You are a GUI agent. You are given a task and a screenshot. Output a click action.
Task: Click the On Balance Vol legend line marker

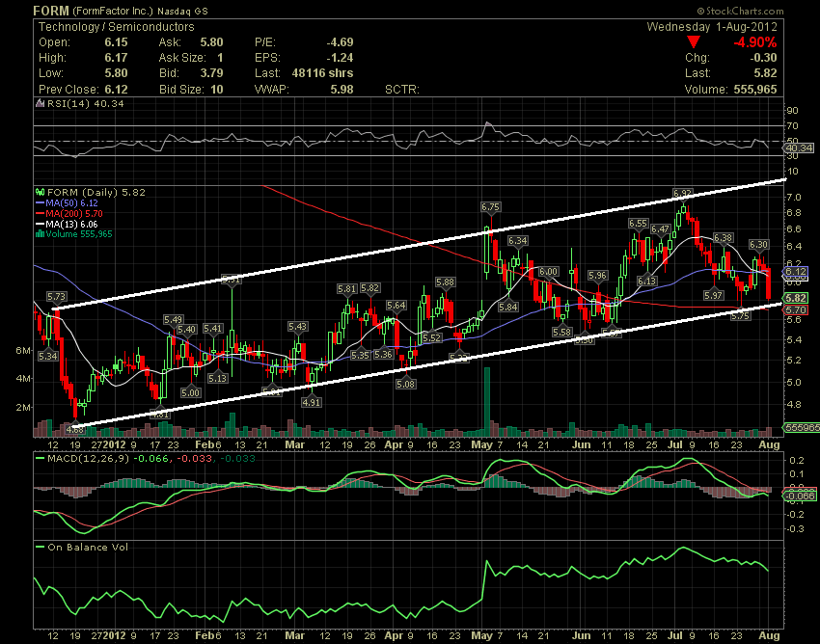40,548
